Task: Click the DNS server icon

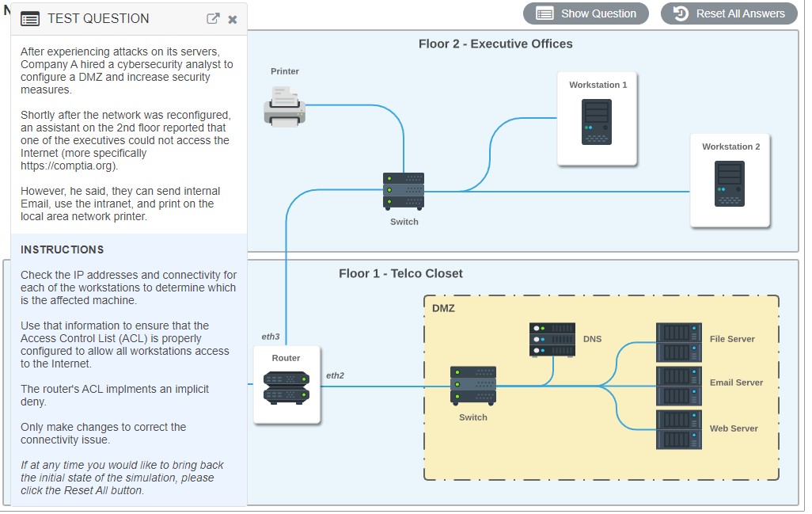Action: (x=552, y=340)
